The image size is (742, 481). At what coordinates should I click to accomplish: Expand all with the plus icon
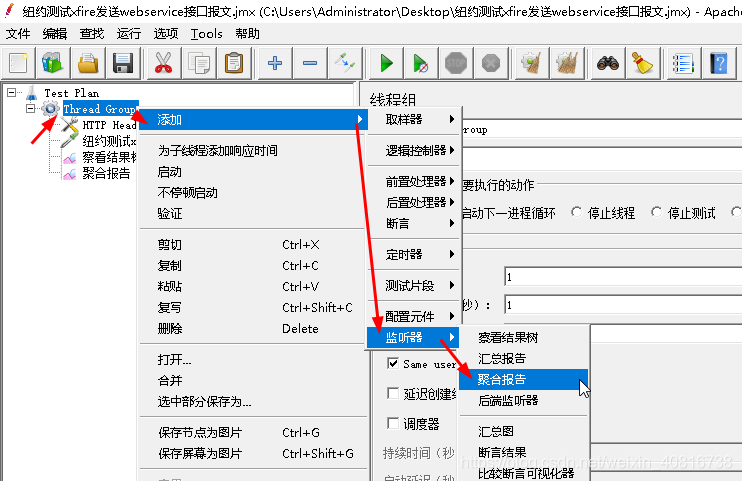[275, 63]
